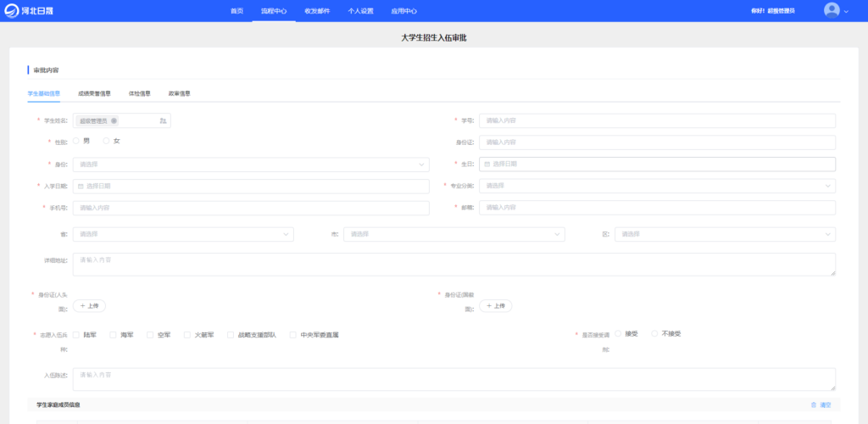Switch to the 体检信息 tab

[139, 93]
